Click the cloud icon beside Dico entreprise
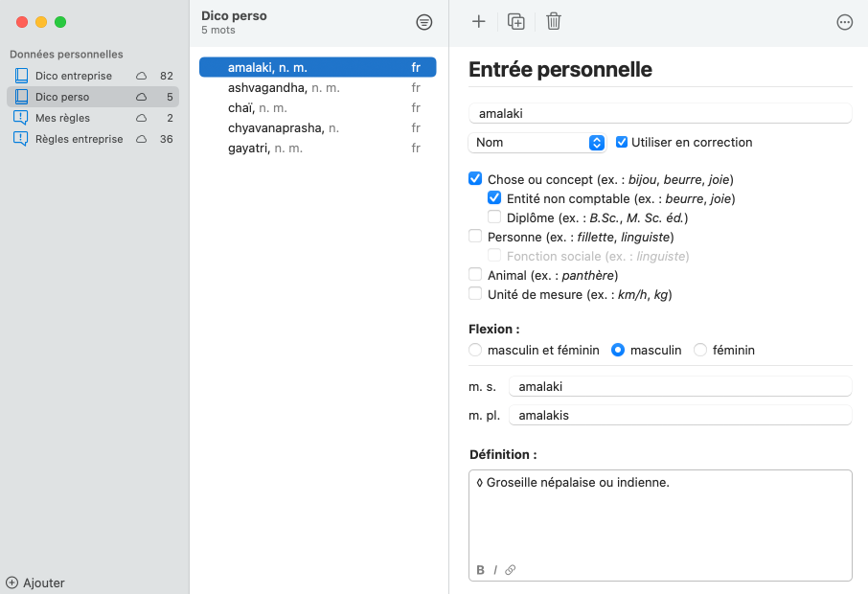868x594 pixels. coord(141,76)
